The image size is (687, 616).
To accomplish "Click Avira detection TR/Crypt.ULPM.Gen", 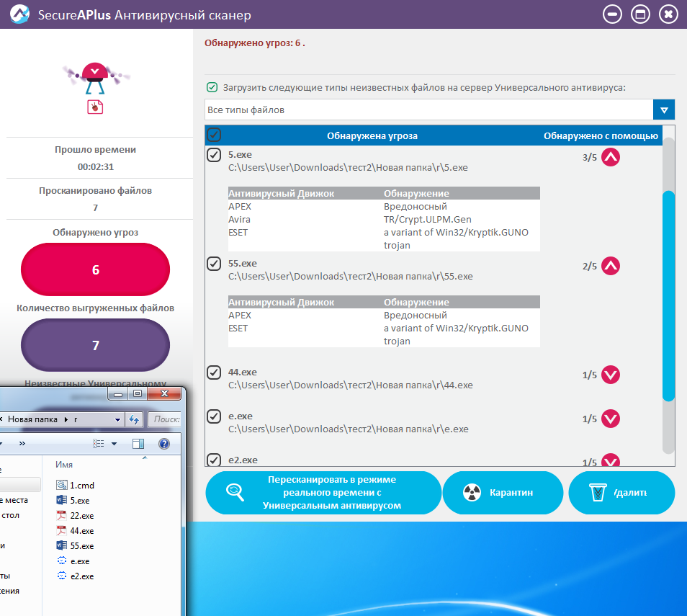I will (x=428, y=219).
